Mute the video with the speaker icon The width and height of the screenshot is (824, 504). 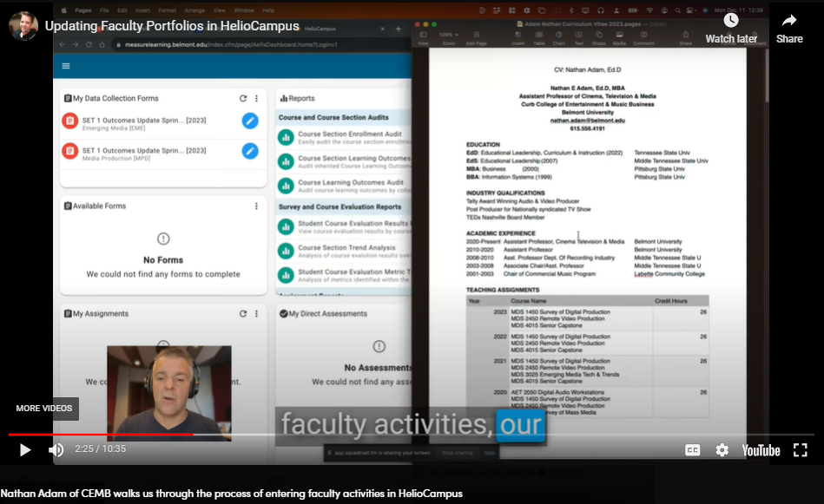point(56,450)
